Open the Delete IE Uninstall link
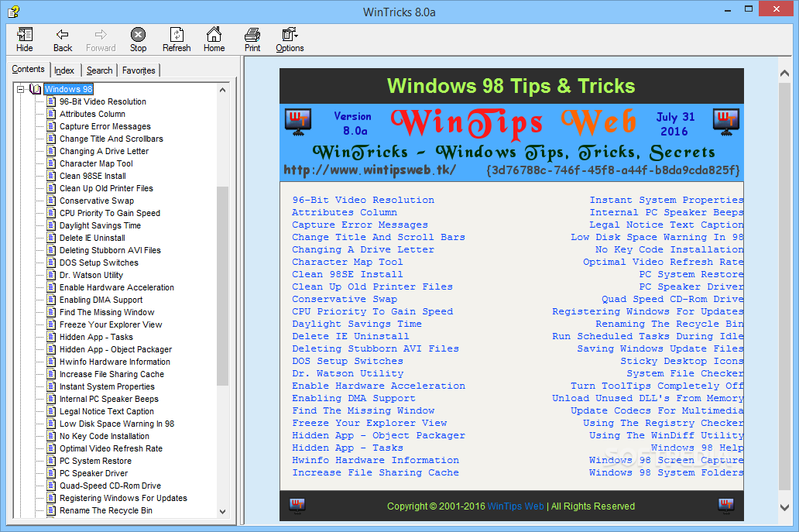799x532 pixels. [350, 336]
